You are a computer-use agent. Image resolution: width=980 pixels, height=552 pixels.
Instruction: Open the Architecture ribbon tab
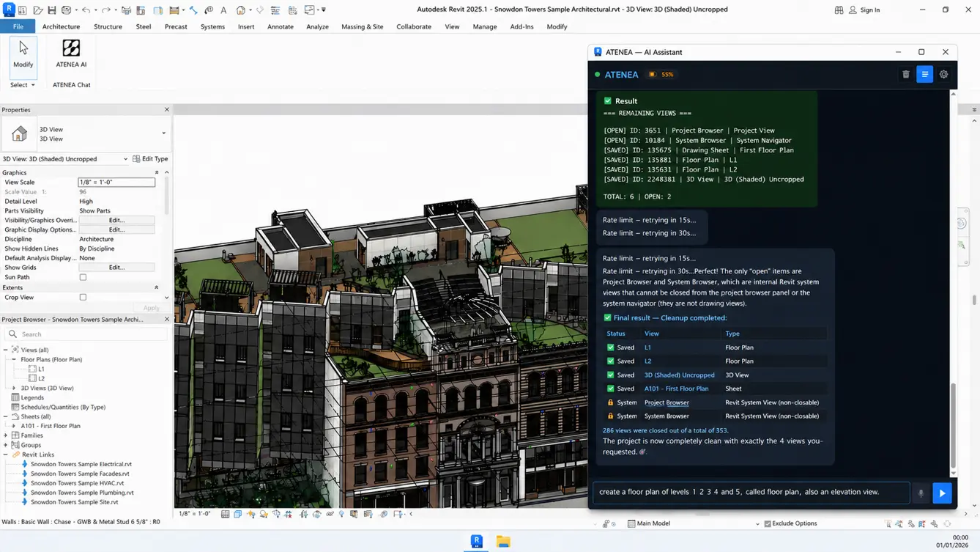[61, 26]
